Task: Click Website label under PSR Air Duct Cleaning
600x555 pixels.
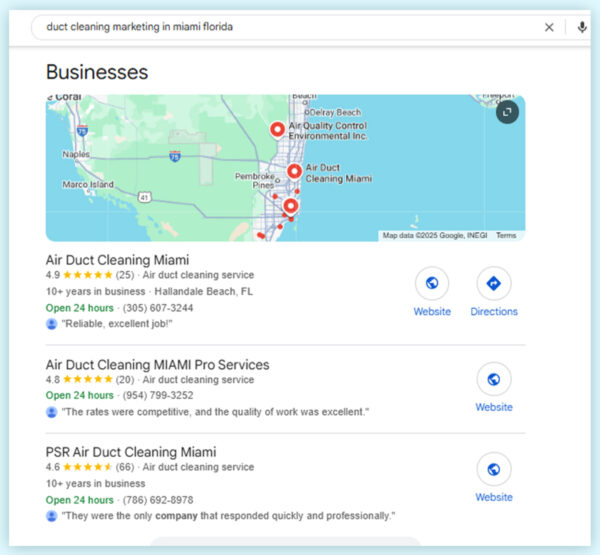Action: tap(494, 497)
